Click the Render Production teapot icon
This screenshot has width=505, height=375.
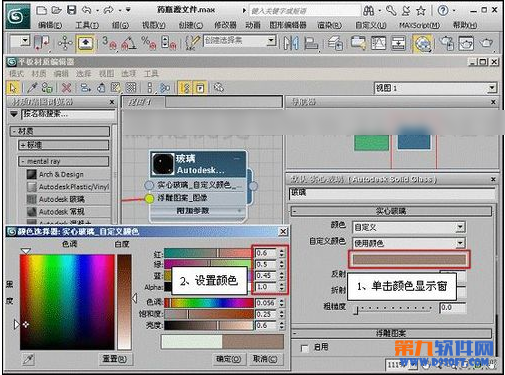tap(486, 43)
